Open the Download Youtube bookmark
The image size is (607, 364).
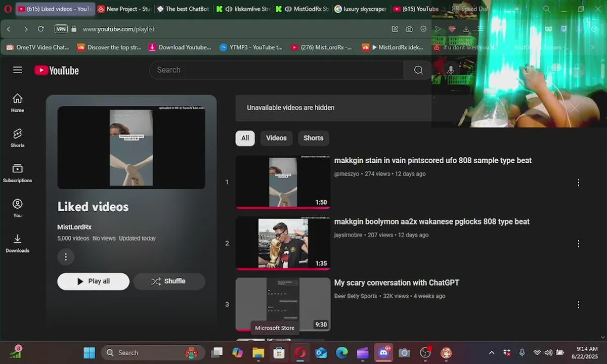click(180, 48)
